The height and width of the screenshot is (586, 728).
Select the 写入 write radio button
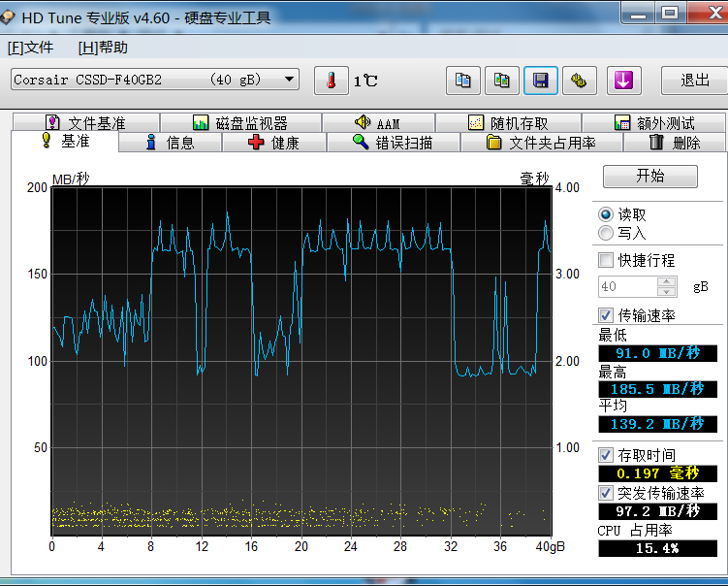607,233
